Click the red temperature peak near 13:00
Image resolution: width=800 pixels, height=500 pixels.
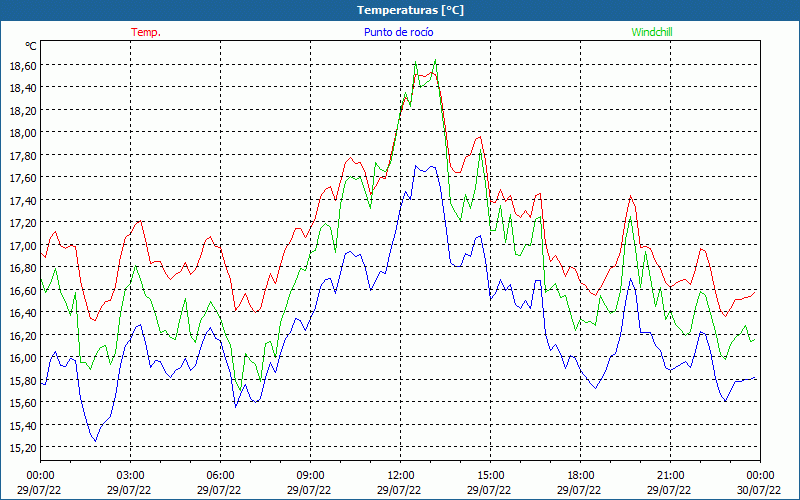[431, 72]
